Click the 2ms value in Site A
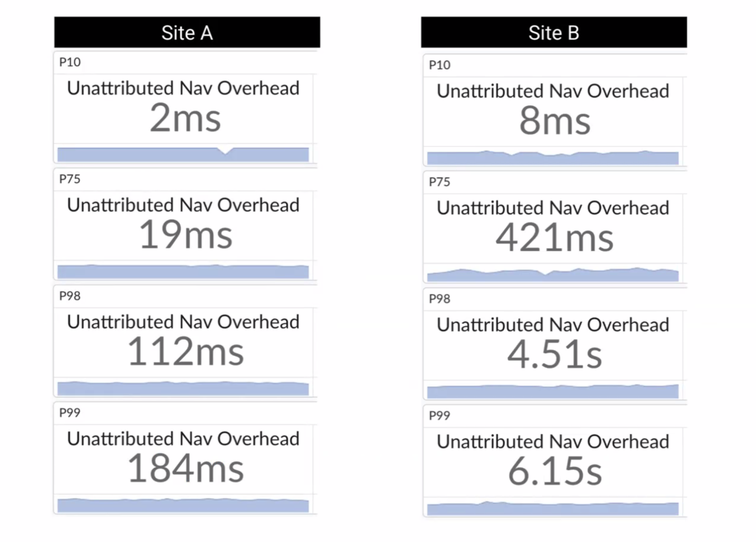The height and width of the screenshot is (542, 756). [x=185, y=118]
